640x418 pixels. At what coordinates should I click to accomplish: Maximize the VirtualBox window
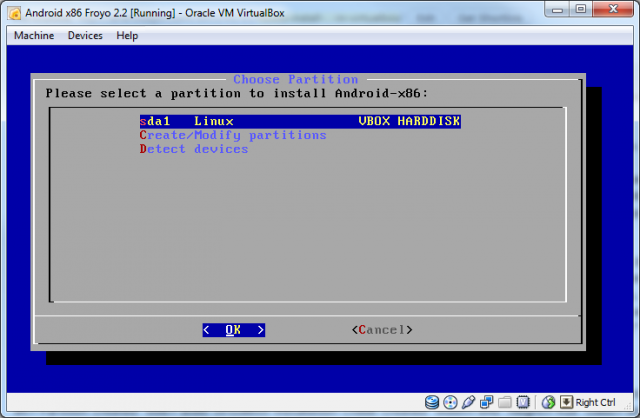pyautogui.click(x=581, y=9)
